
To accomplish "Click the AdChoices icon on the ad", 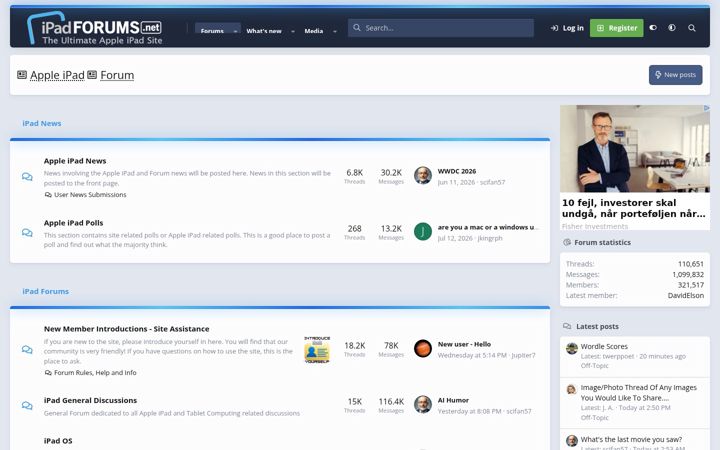I will [707, 108].
